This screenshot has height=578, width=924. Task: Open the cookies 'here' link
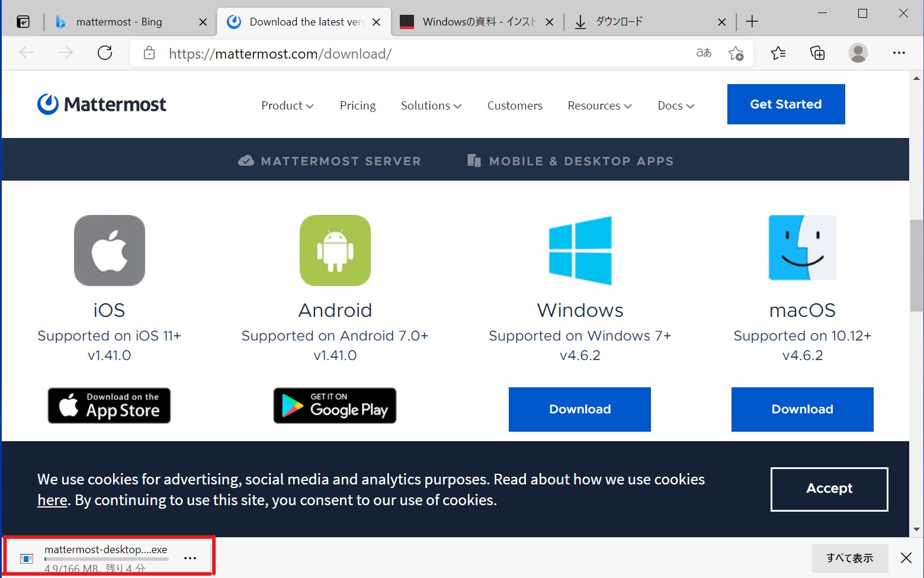click(52, 500)
